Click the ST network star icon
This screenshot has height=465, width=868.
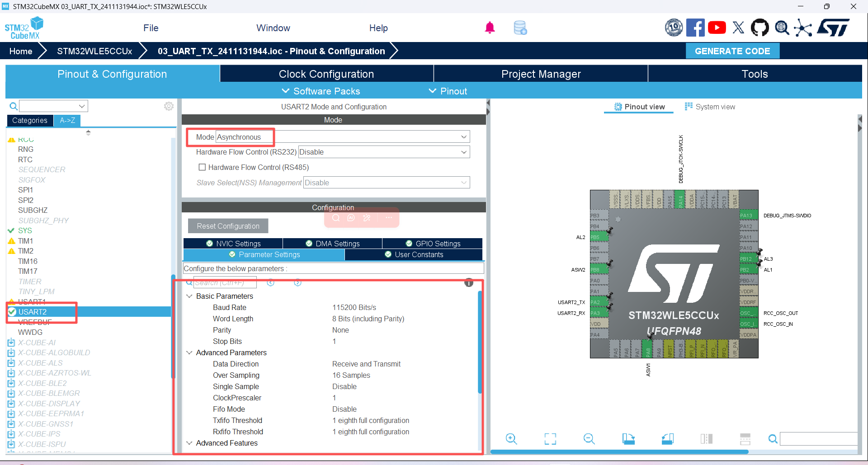point(803,28)
